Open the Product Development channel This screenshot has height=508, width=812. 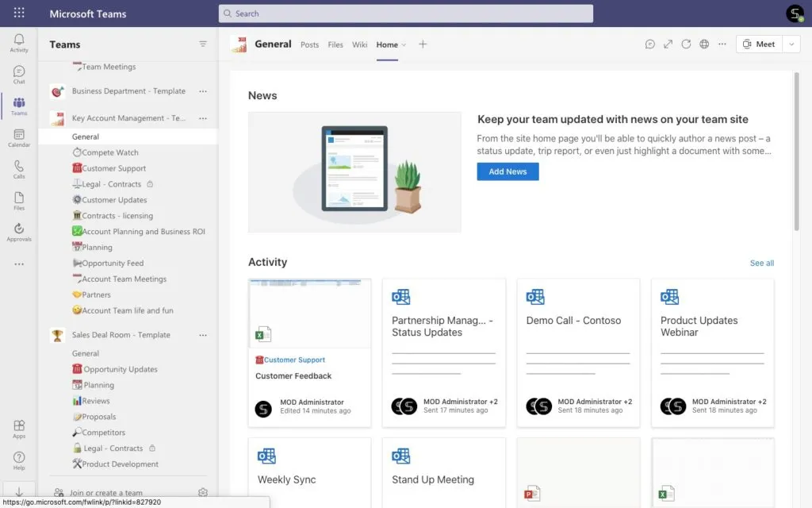pyautogui.click(x=121, y=464)
